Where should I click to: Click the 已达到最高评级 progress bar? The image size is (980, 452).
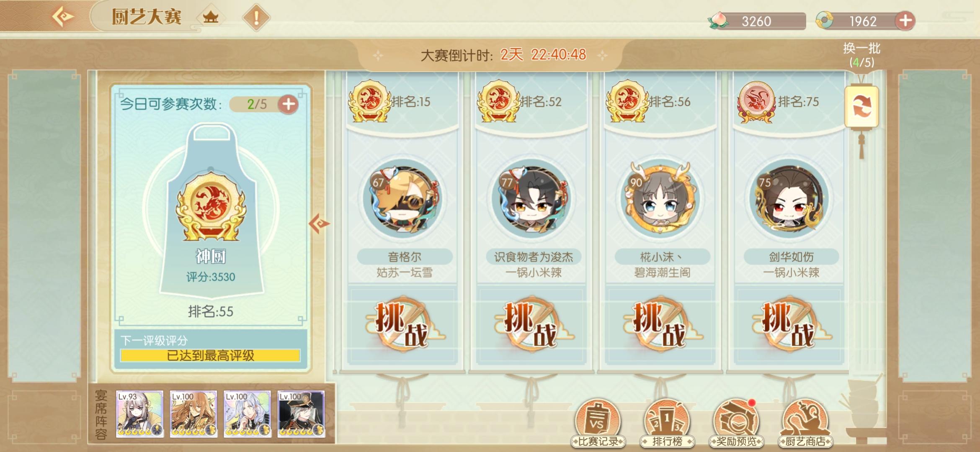[210, 356]
